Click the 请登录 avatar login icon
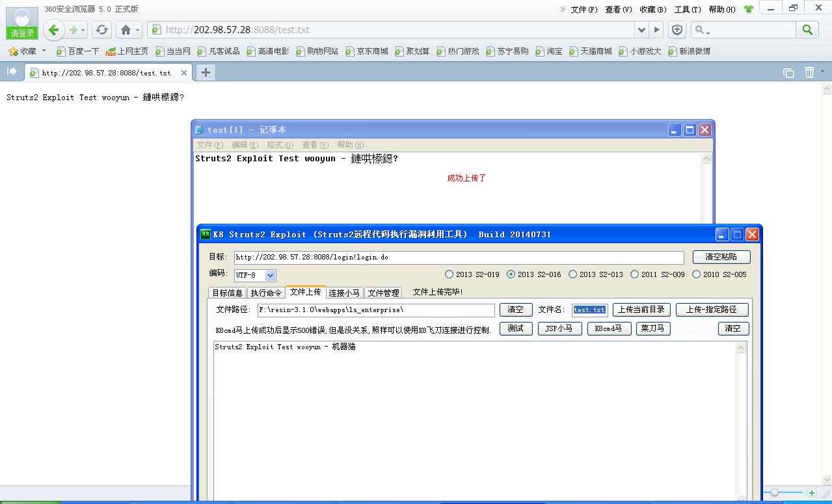Image resolution: width=832 pixels, height=504 pixels. pyautogui.click(x=22, y=23)
